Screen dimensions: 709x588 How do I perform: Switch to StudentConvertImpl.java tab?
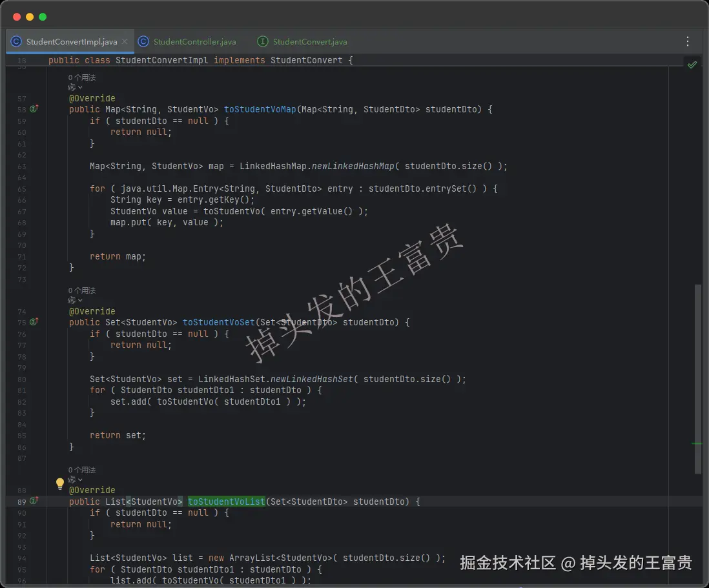tap(70, 41)
